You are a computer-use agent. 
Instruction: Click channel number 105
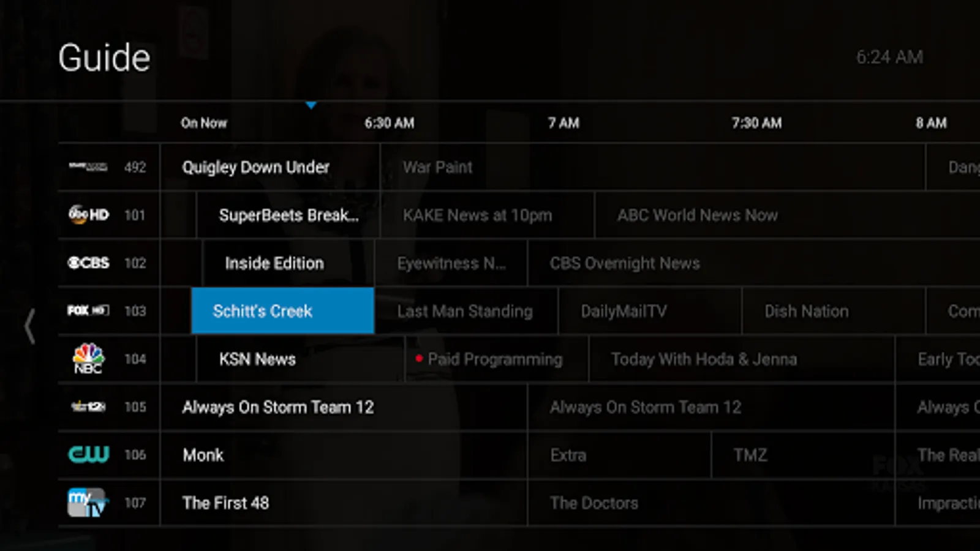tap(135, 407)
